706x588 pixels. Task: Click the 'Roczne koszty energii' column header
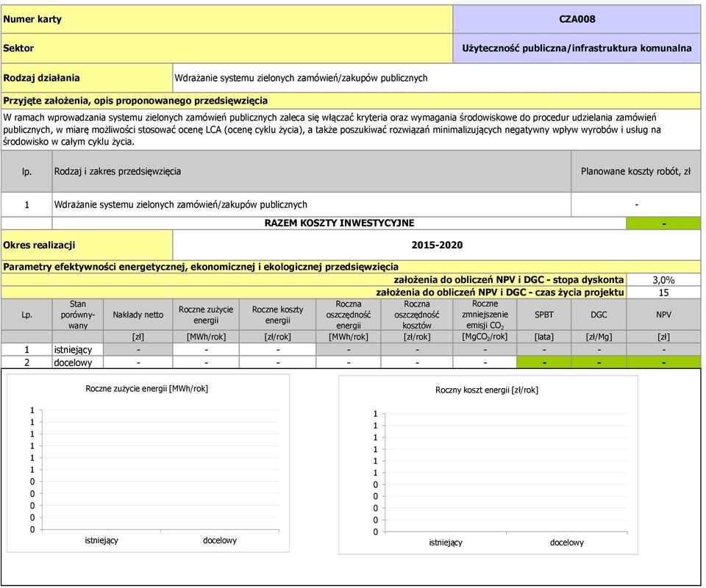tap(277, 315)
